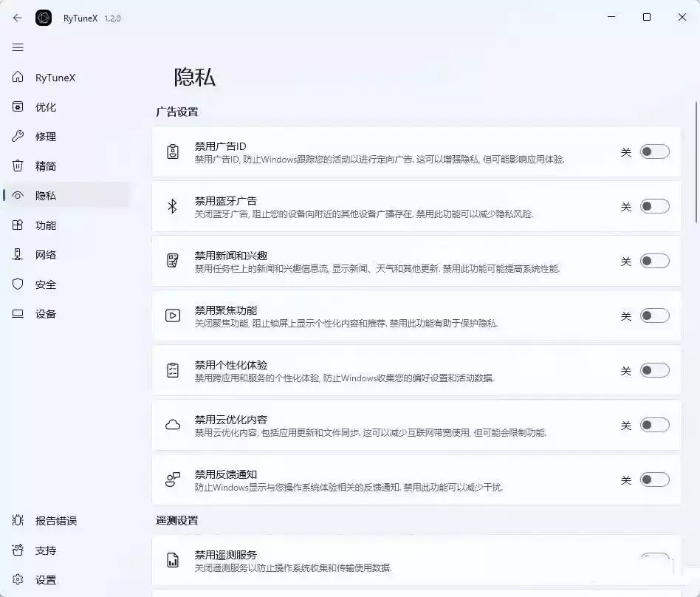Toggle 禁用聚焦功能 spotlight feature off

(x=653, y=315)
